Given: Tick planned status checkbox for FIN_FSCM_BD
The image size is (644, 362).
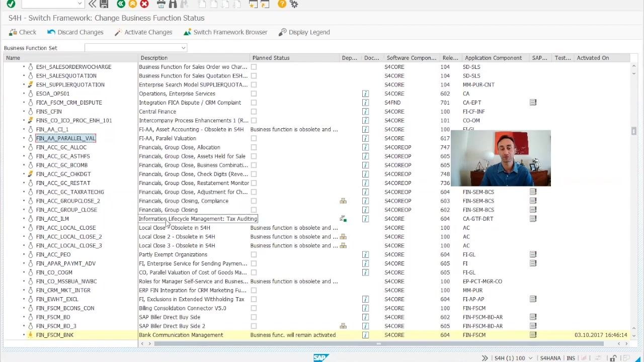Looking at the screenshot, I should point(254,317).
